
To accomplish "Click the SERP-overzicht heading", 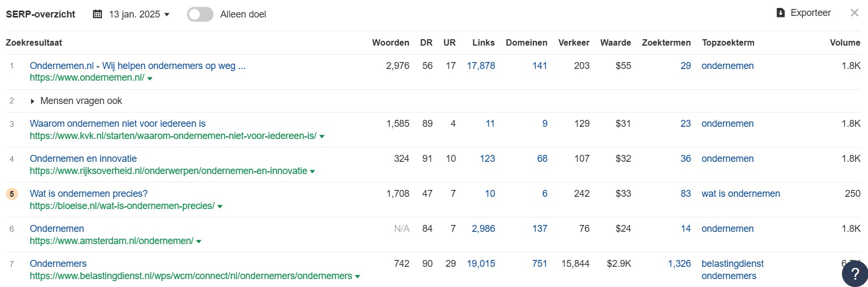I will click(40, 14).
